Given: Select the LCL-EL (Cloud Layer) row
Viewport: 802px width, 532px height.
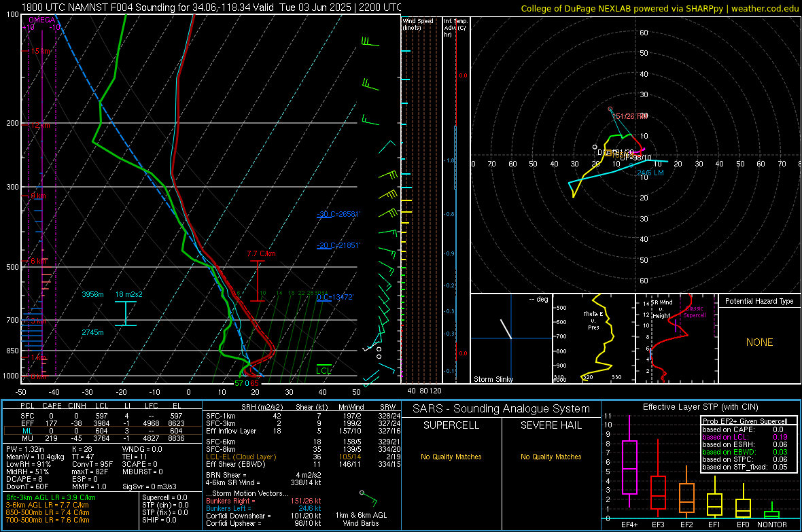Looking at the screenshot, I should point(303,457).
